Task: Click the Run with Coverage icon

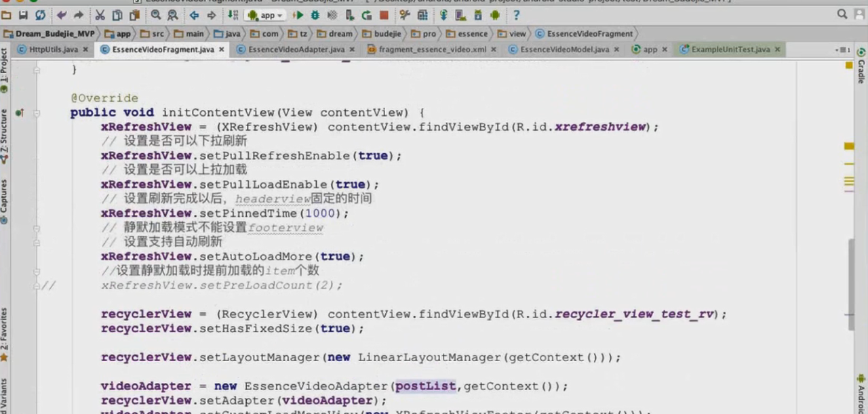Action: click(x=332, y=15)
